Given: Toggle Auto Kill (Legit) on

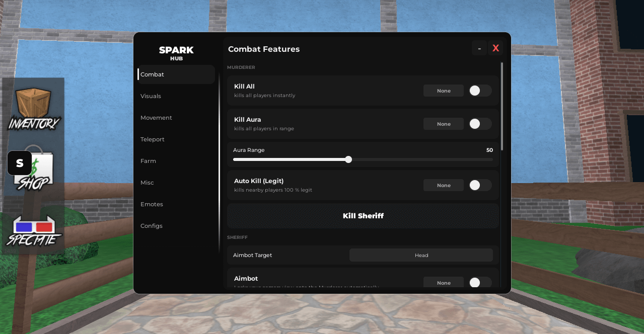Looking at the screenshot, I should click(480, 185).
